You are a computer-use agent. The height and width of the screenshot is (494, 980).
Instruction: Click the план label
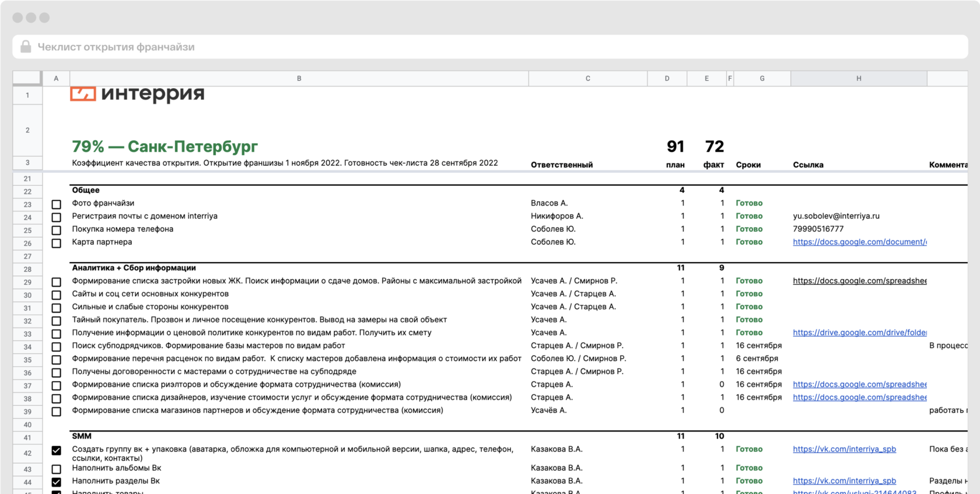675,165
